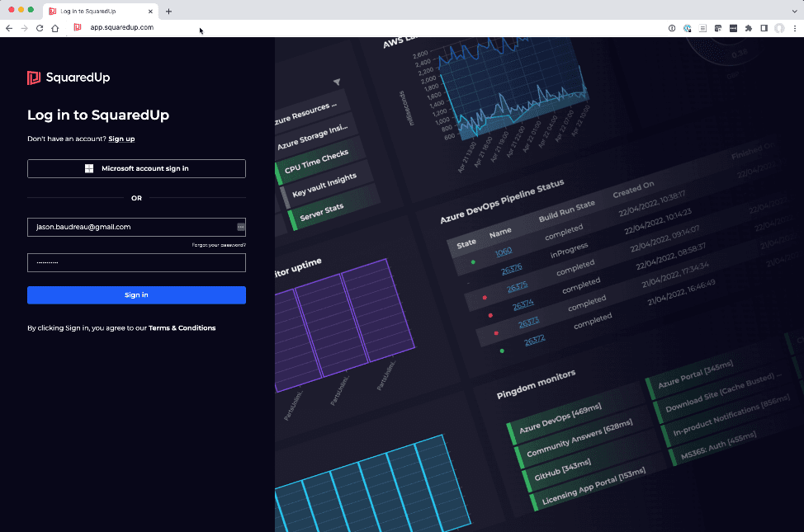The height and width of the screenshot is (532, 804).
Task: Open the browser profile avatar
Action: pyautogui.click(x=778, y=28)
